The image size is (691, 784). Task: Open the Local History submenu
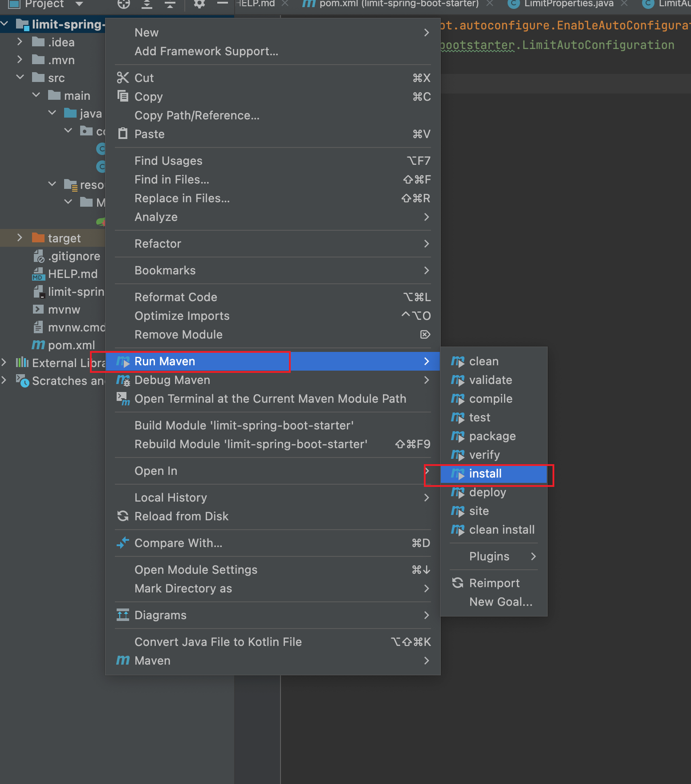point(272,498)
